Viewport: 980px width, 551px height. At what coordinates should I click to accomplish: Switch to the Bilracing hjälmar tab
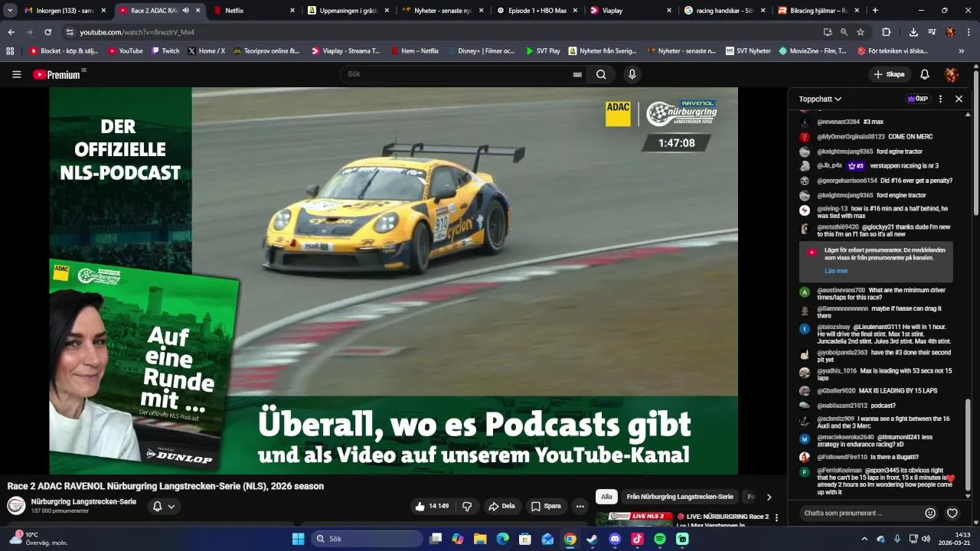click(x=820, y=11)
